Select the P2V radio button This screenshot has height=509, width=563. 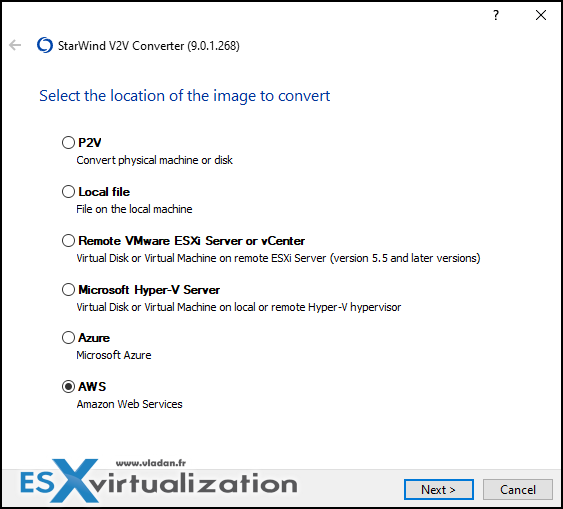(x=68, y=143)
